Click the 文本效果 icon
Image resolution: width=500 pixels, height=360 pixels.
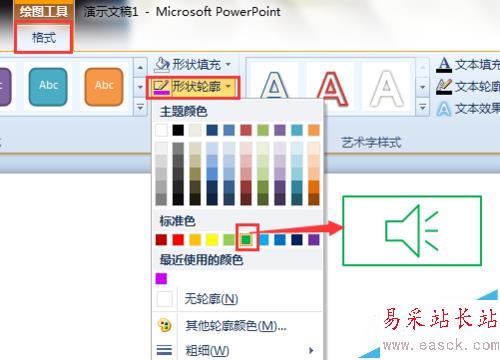click(x=444, y=109)
